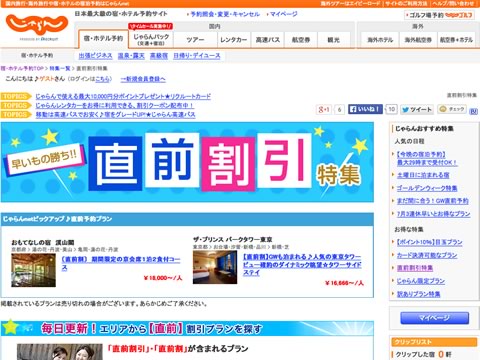
Task: Open the 観光 tab
Action: 334,40
